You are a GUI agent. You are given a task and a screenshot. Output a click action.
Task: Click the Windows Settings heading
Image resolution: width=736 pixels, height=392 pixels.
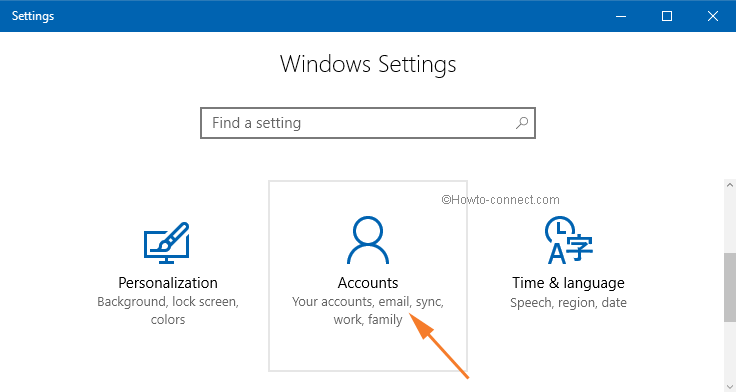(368, 64)
